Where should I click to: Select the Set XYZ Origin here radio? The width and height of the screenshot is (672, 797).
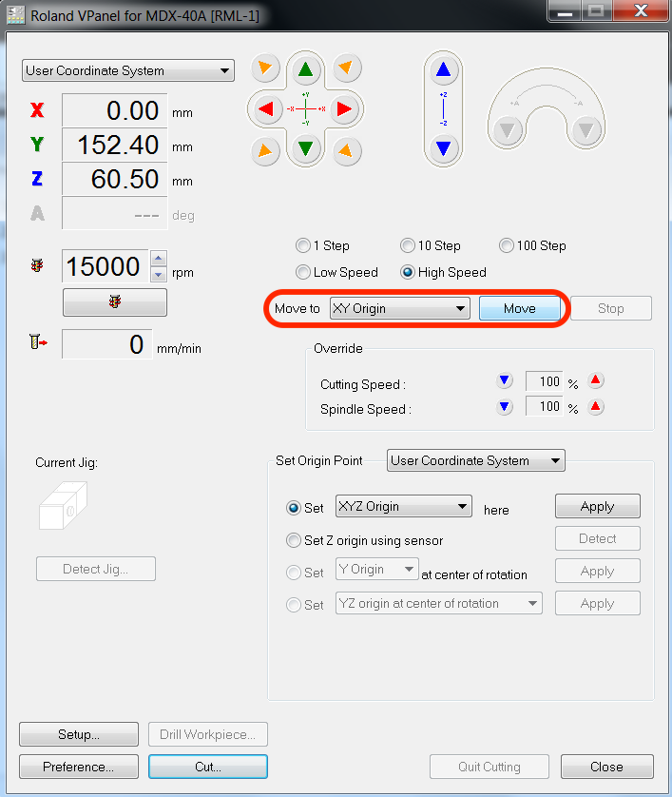point(294,508)
